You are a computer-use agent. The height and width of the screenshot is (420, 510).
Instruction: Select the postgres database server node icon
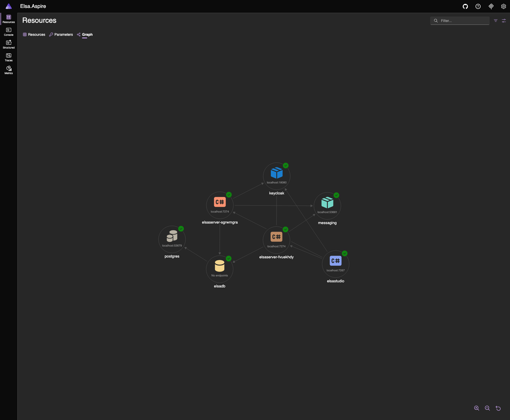pyautogui.click(x=172, y=236)
